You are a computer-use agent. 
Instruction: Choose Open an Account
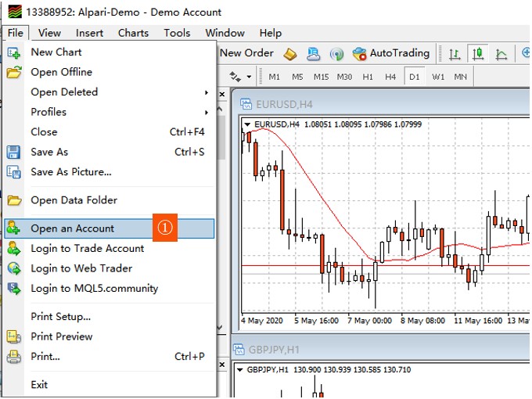[x=110, y=228]
